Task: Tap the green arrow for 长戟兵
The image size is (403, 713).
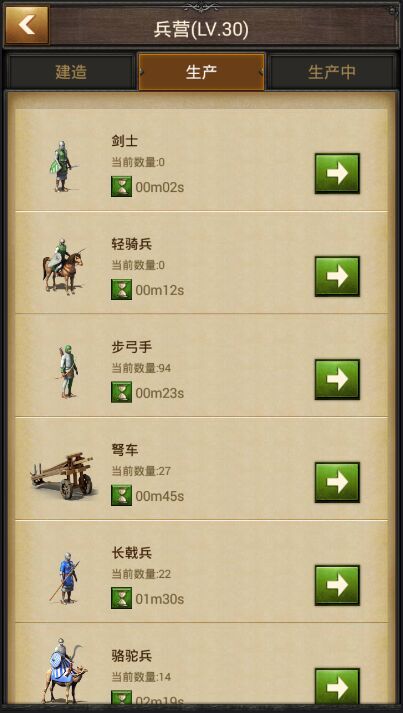Action: pos(337,585)
